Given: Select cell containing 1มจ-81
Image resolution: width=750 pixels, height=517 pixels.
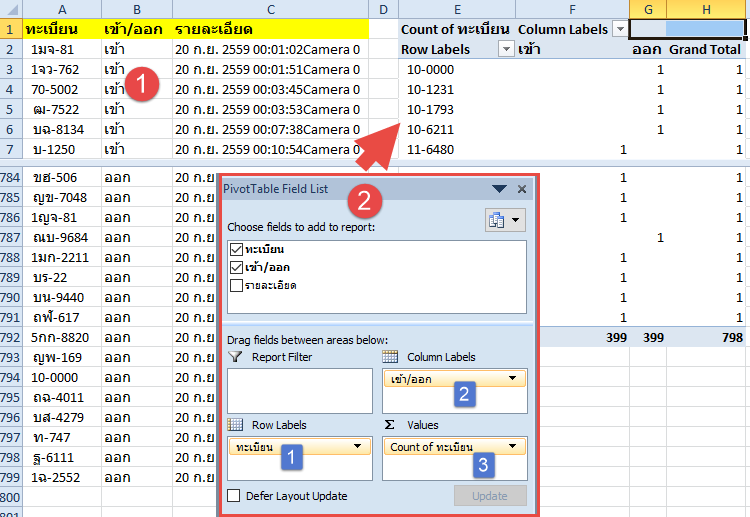Looking at the screenshot, I should pos(62,49).
